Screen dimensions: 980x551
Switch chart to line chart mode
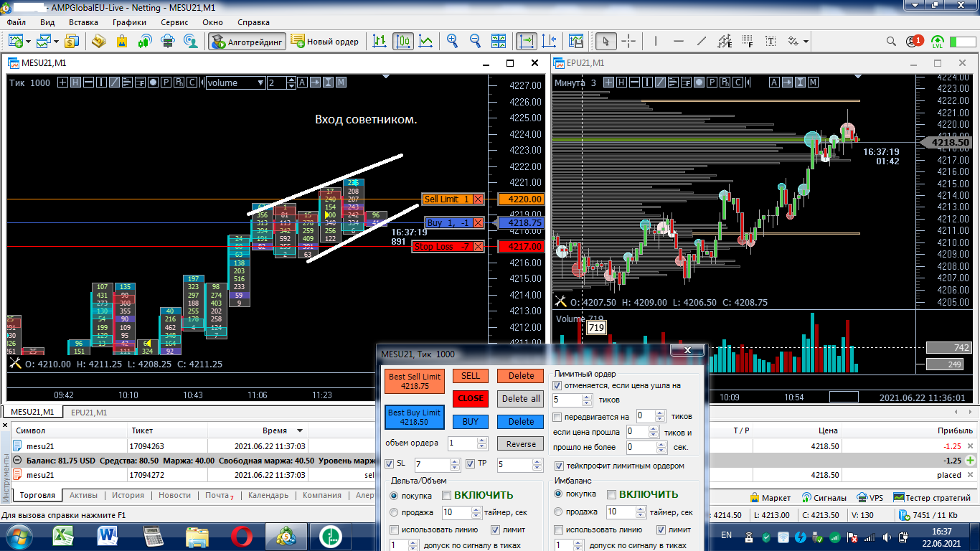click(426, 41)
